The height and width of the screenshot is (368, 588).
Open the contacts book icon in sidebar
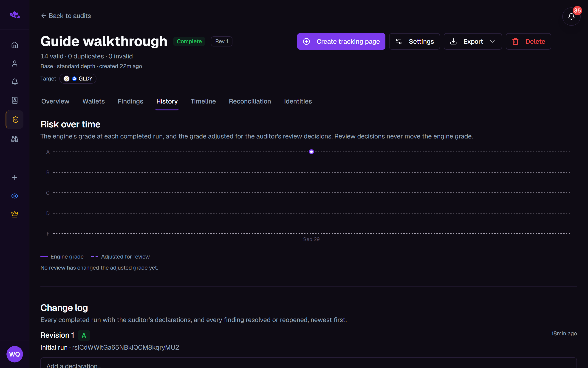coord(14,100)
